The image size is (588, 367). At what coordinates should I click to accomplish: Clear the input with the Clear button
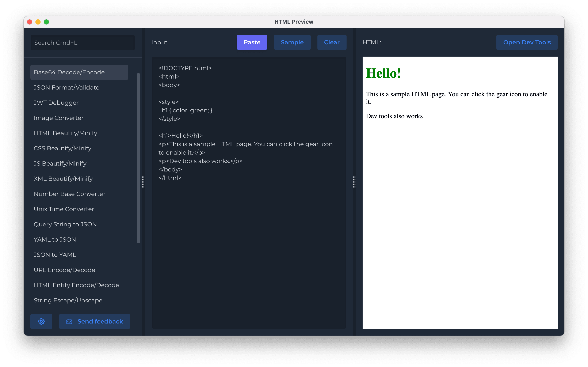pyautogui.click(x=332, y=42)
